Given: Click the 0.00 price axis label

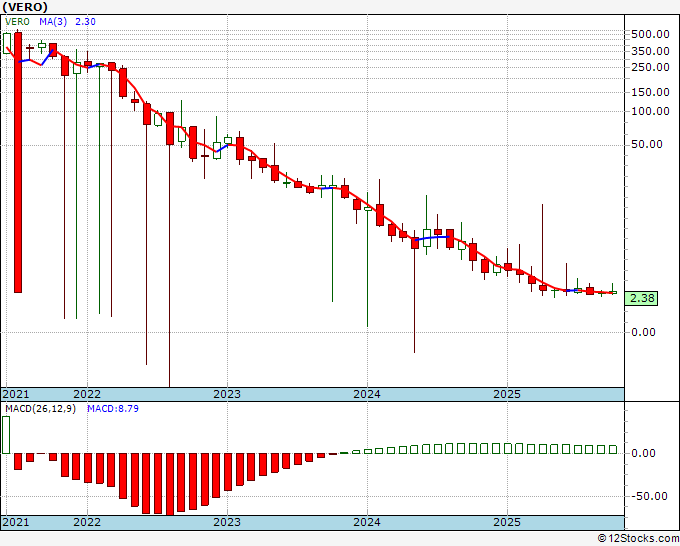Looking at the screenshot, I should tap(644, 332).
